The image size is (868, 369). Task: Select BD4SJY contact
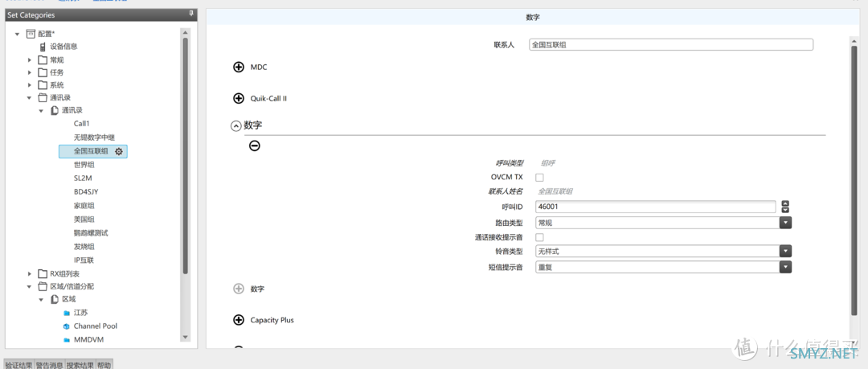coord(86,191)
